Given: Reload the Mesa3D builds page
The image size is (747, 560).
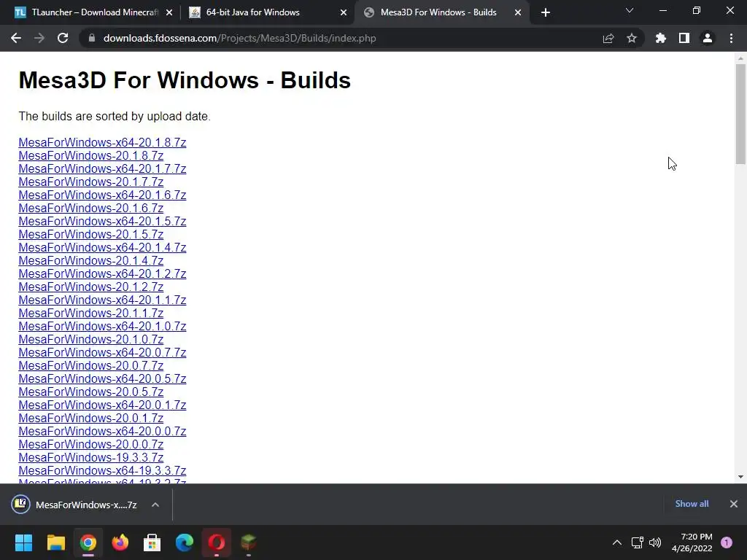Looking at the screenshot, I should (63, 38).
